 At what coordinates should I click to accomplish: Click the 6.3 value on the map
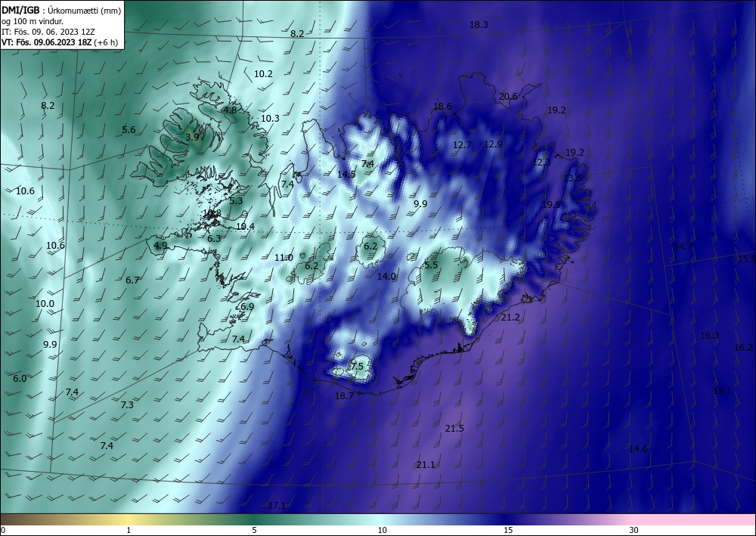tap(214, 238)
